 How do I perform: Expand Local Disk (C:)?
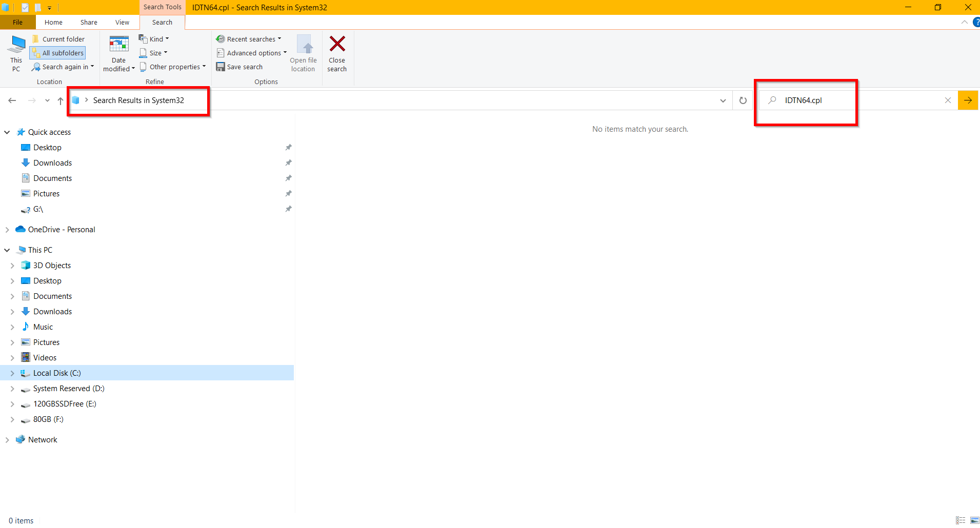[x=12, y=373]
